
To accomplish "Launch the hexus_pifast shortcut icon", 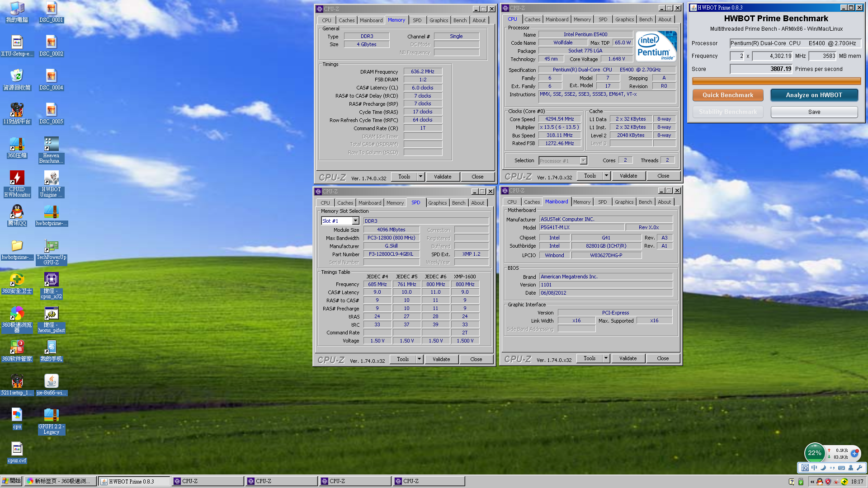I will pyautogui.click(x=51, y=319).
